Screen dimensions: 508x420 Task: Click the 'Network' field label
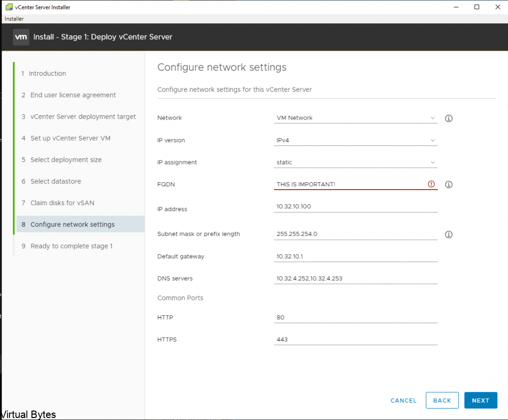pos(170,118)
